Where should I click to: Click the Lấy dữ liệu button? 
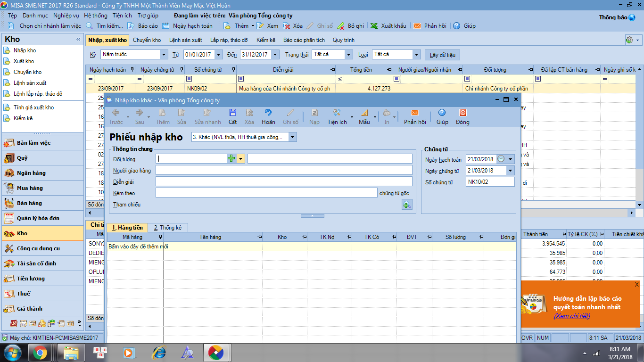coord(442,55)
